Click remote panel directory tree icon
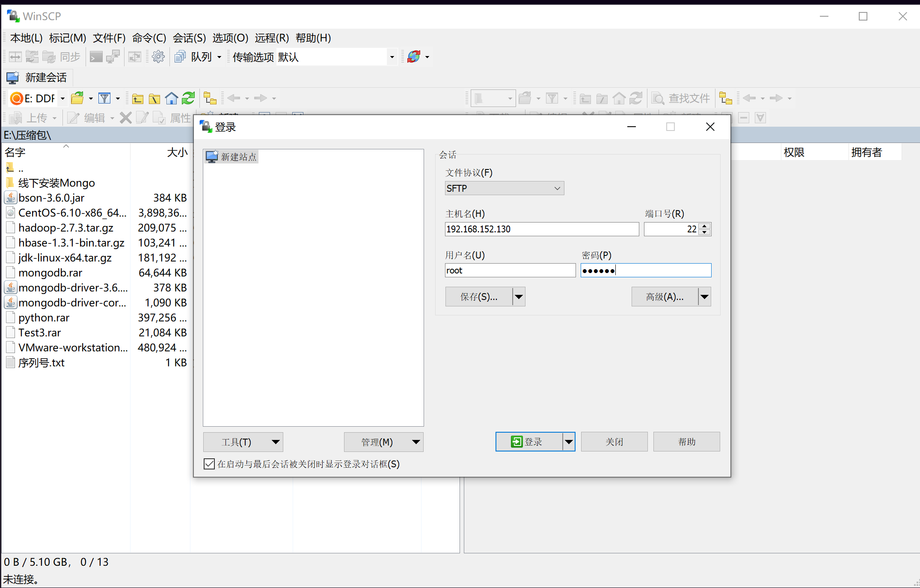Viewport: 920px width, 588px height. click(x=726, y=98)
